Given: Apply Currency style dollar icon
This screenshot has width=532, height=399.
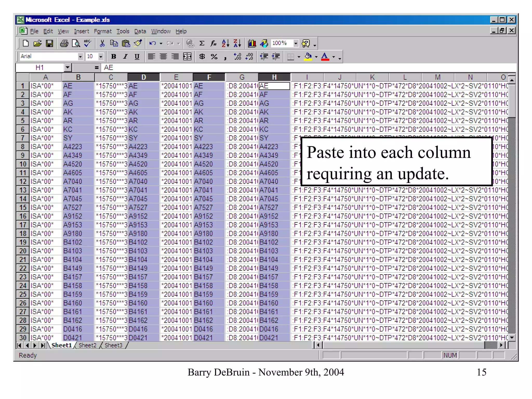Looking at the screenshot, I should pyautogui.click(x=202, y=56).
